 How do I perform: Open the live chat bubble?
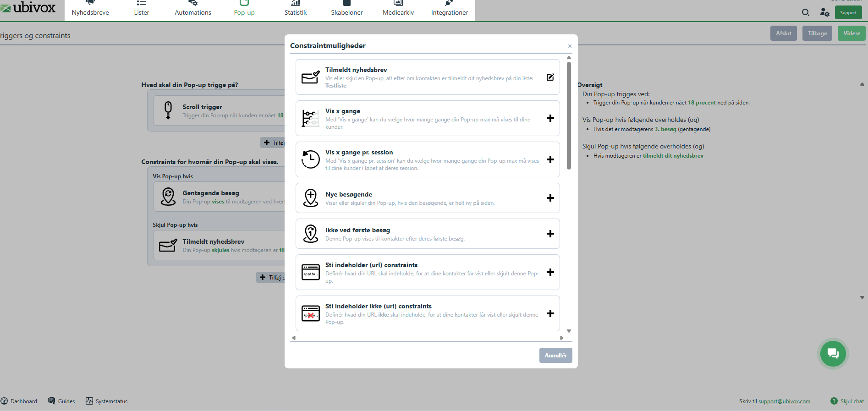coord(833,353)
